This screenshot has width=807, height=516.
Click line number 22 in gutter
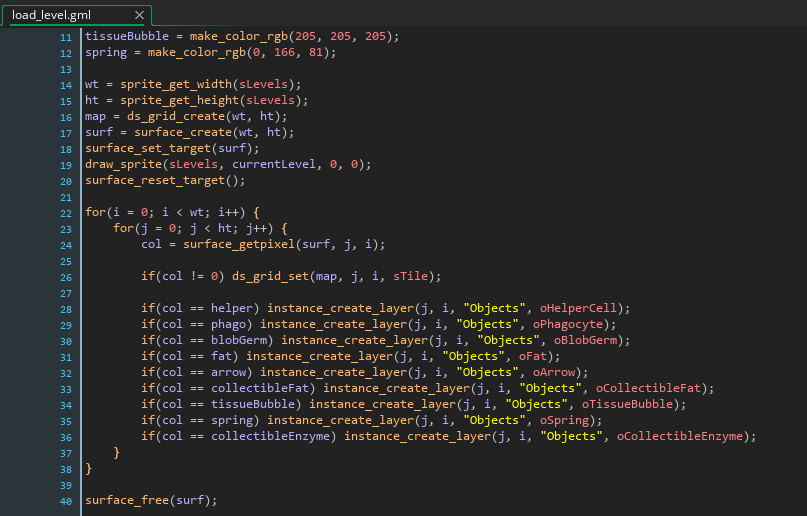point(66,213)
